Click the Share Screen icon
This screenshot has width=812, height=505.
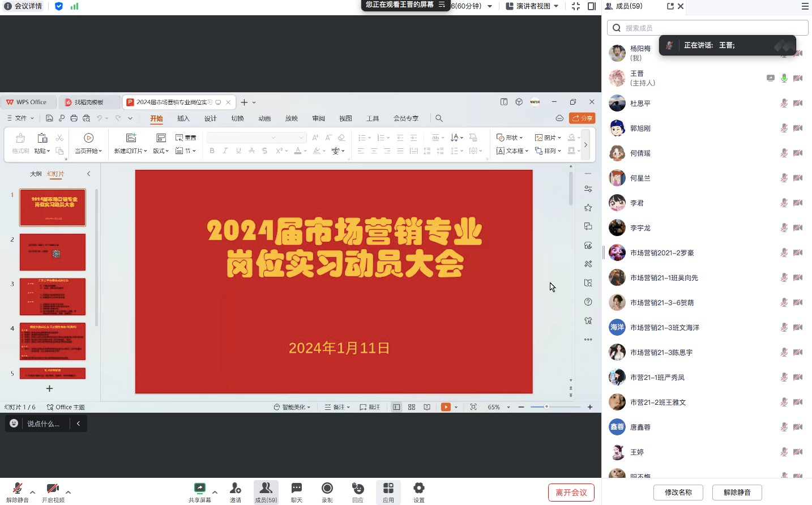pyautogui.click(x=199, y=489)
